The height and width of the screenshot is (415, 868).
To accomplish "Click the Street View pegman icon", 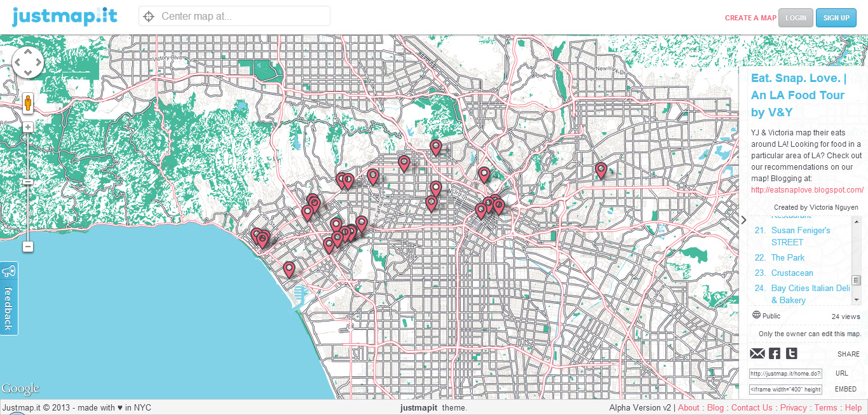I will (x=28, y=104).
